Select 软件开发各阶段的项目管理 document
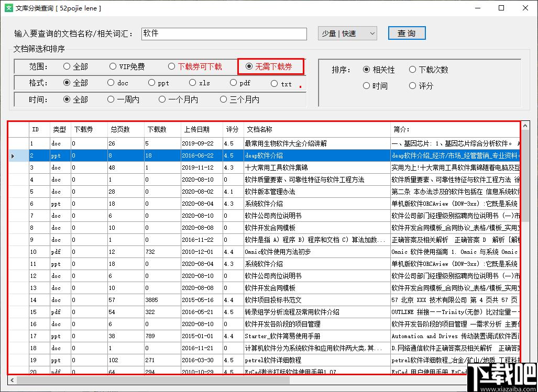This screenshot has width=538, height=392. point(317,324)
